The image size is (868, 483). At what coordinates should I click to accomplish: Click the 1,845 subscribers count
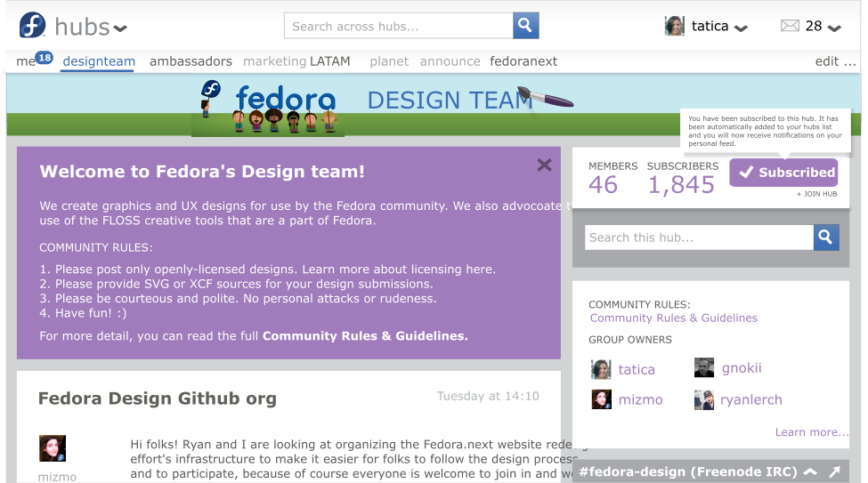coord(681,185)
